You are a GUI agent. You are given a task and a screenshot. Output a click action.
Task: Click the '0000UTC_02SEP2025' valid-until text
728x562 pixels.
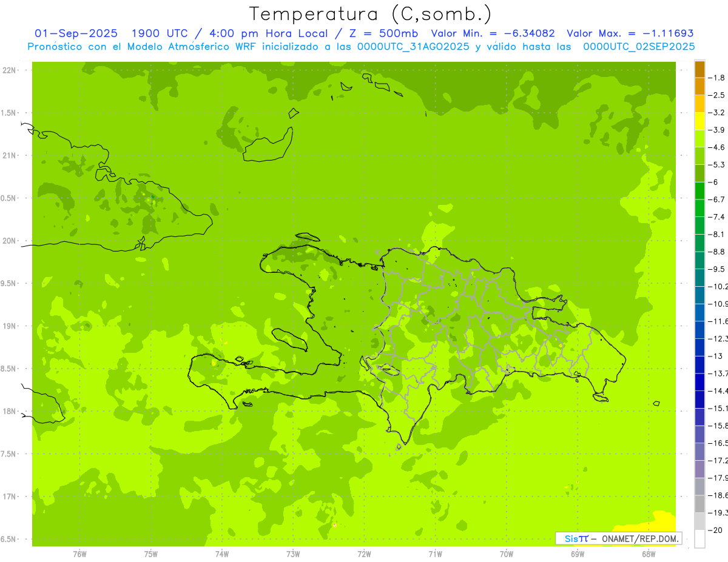[639, 47]
